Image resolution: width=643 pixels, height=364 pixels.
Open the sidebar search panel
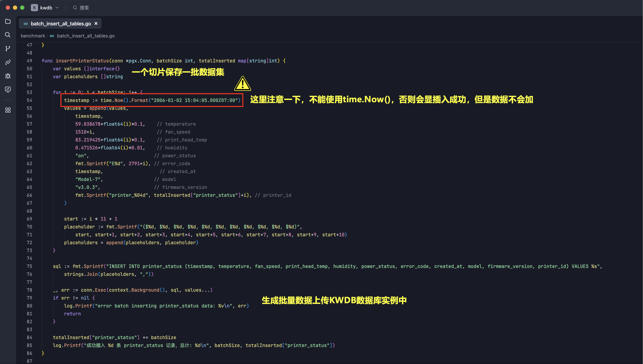pos(8,35)
